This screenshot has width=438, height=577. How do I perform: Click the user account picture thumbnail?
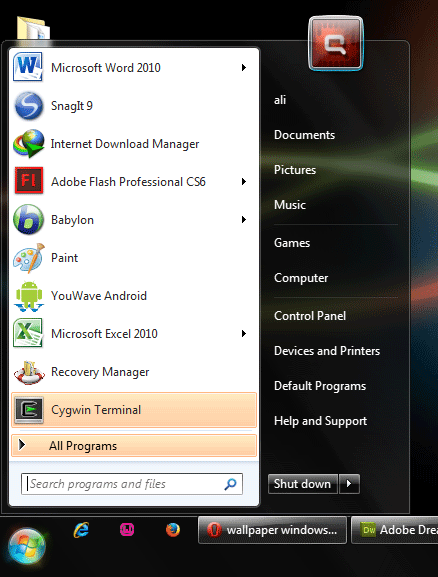(336, 43)
